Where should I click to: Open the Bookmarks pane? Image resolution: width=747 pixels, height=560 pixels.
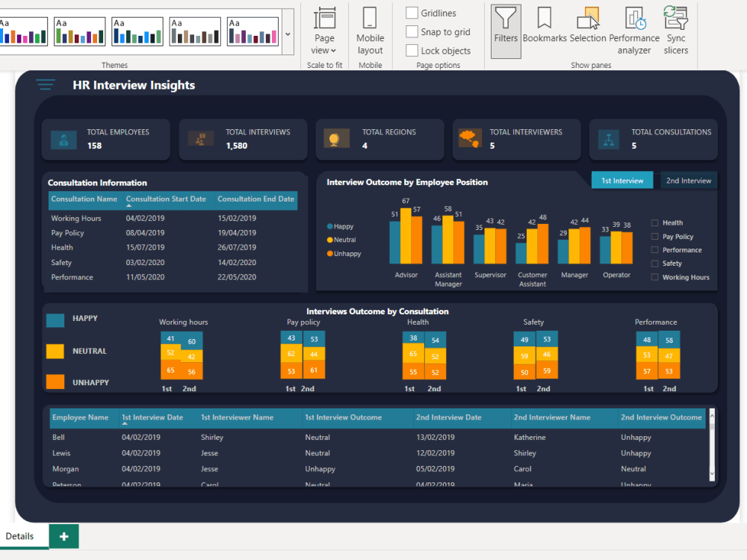545,31
